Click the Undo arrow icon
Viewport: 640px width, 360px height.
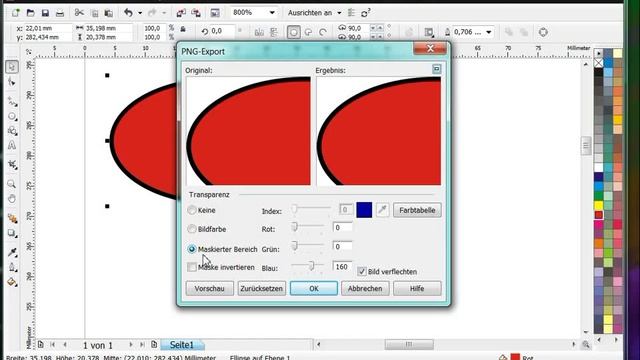(x=129, y=13)
